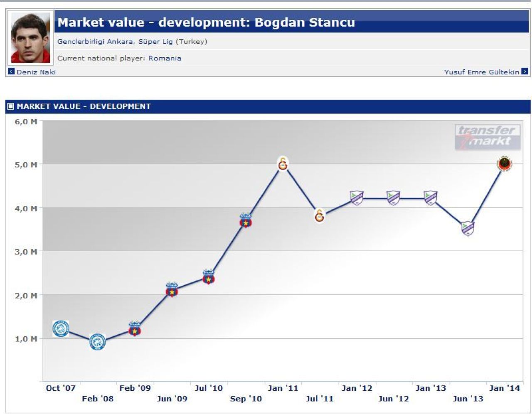Screen dimensions: 532x414
Task: Select the Jun '13 purple crest marker
Action: [x=468, y=228]
